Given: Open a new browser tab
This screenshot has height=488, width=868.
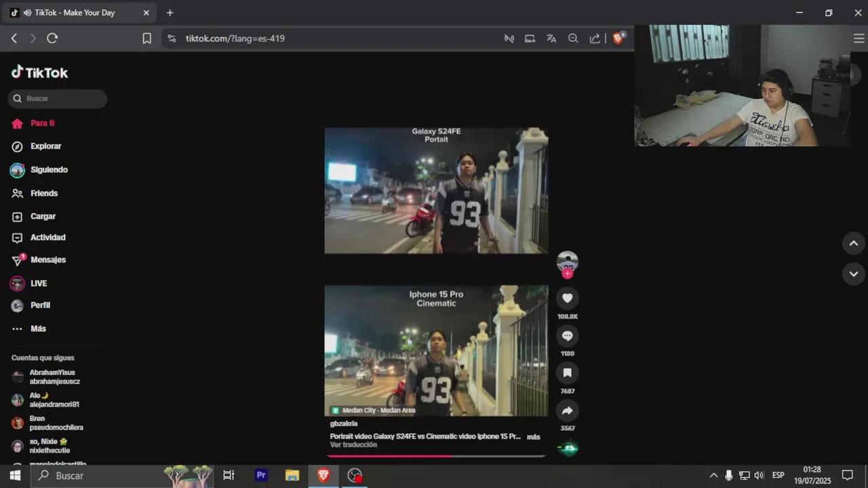Looking at the screenshot, I should (x=170, y=13).
